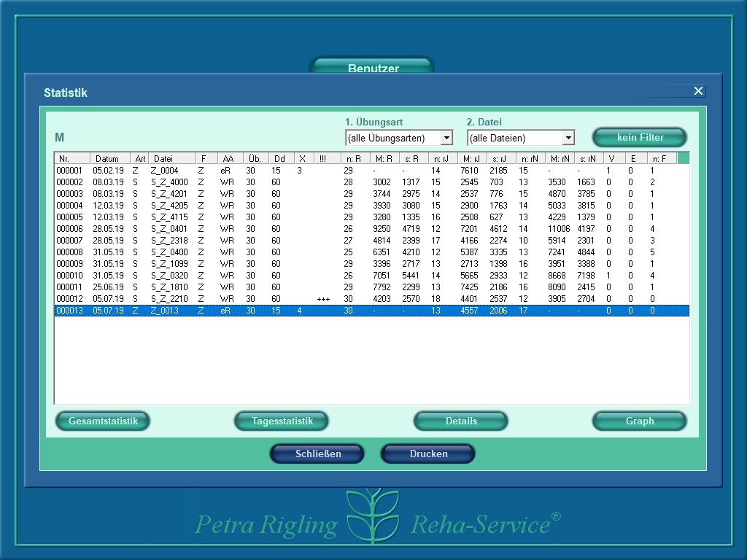Image resolution: width=747 pixels, height=560 pixels.
Task: Select the row with file S_Z_0400
Action: coord(371,252)
